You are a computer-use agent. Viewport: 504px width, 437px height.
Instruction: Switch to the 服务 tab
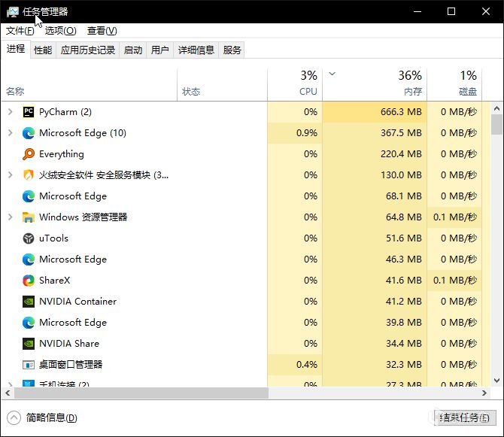click(232, 50)
